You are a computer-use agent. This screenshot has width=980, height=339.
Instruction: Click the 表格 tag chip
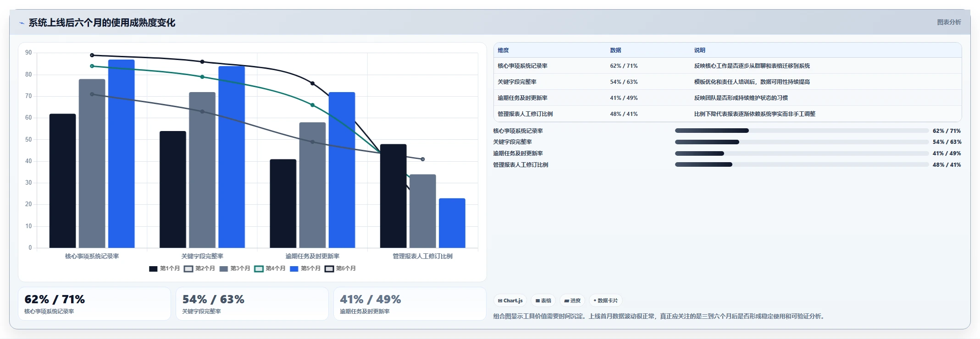pos(543,301)
